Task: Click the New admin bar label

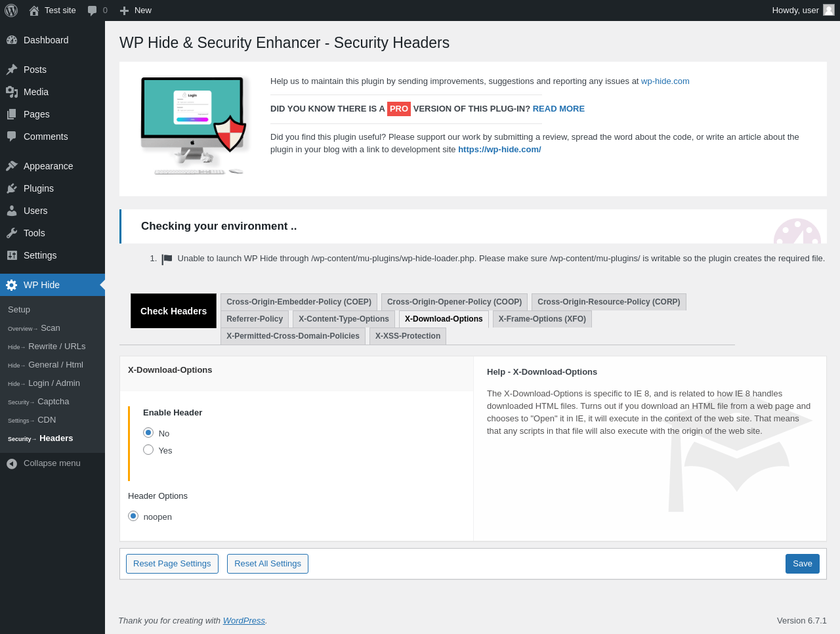Action: pyautogui.click(x=143, y=11)
